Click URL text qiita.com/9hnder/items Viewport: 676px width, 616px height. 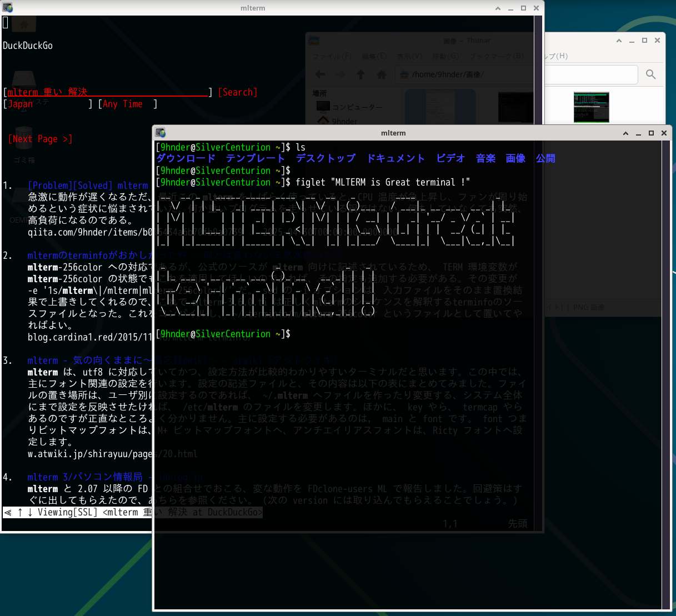(x=89, y=232)
